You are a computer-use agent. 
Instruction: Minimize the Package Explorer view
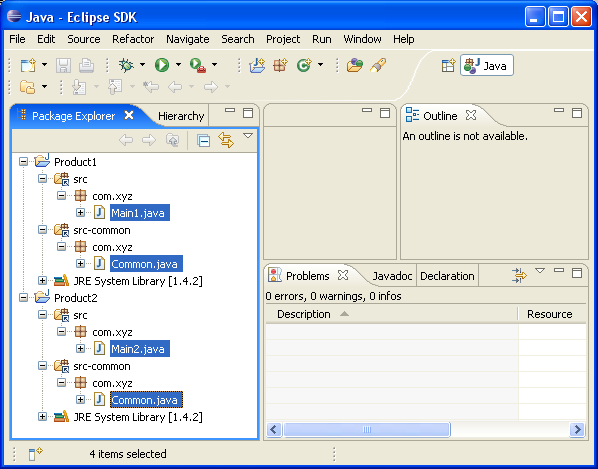[x=230, y=111]
